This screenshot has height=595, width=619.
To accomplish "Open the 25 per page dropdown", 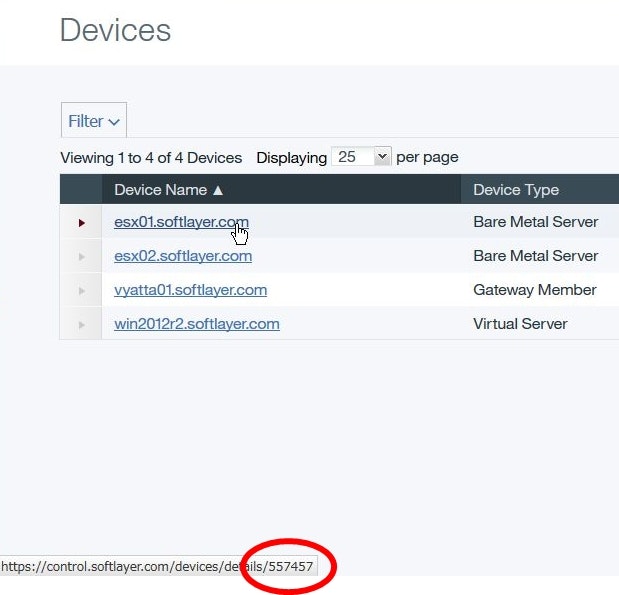I will (x=361, y=157).
